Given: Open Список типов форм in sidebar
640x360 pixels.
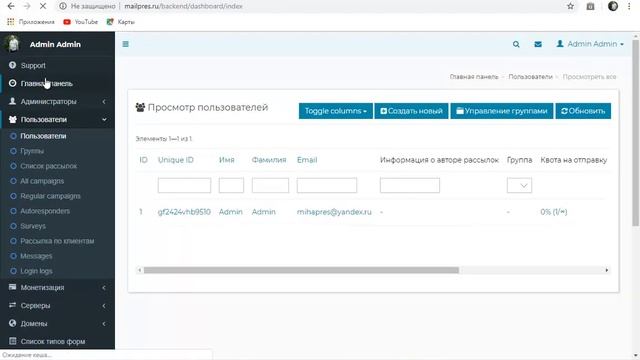Looking at the screenshot, I should pos(53,341).
